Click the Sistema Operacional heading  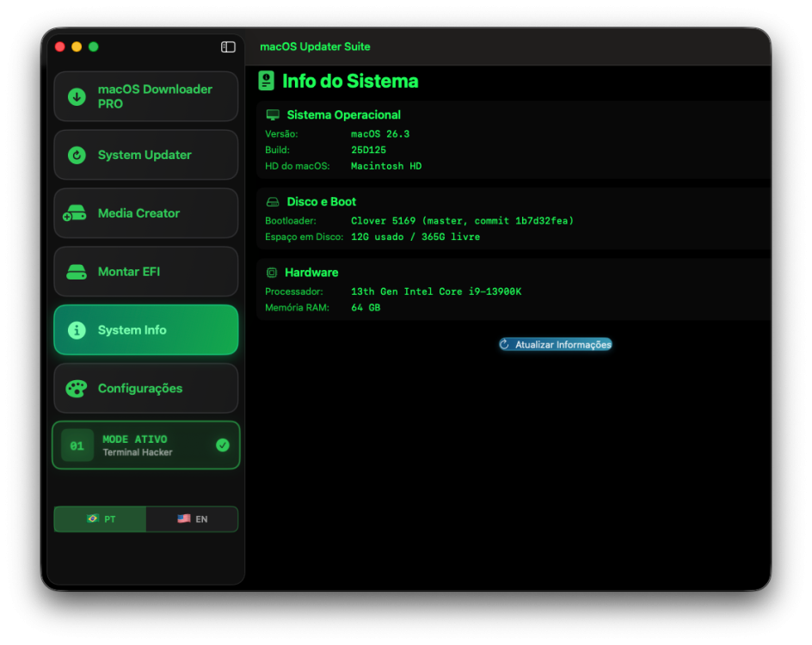coord(344,115)
